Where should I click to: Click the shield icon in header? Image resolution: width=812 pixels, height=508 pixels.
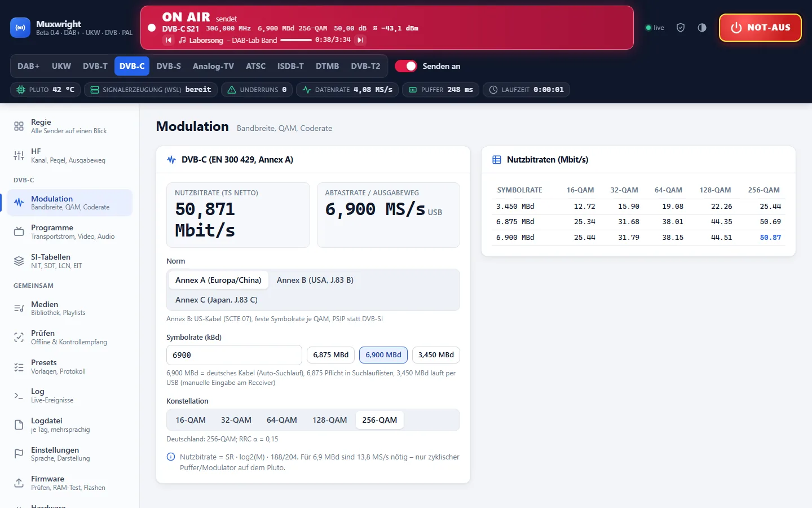coord(681,28)
